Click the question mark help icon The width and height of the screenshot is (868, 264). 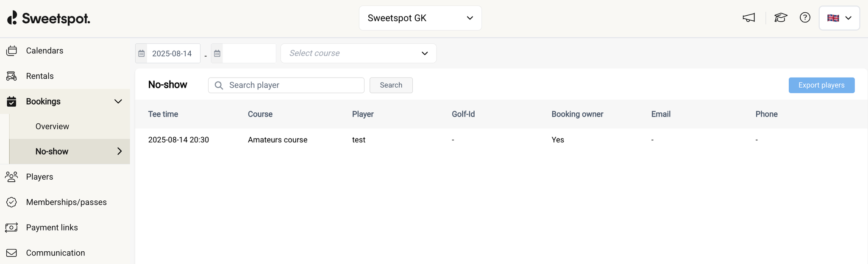805,18
